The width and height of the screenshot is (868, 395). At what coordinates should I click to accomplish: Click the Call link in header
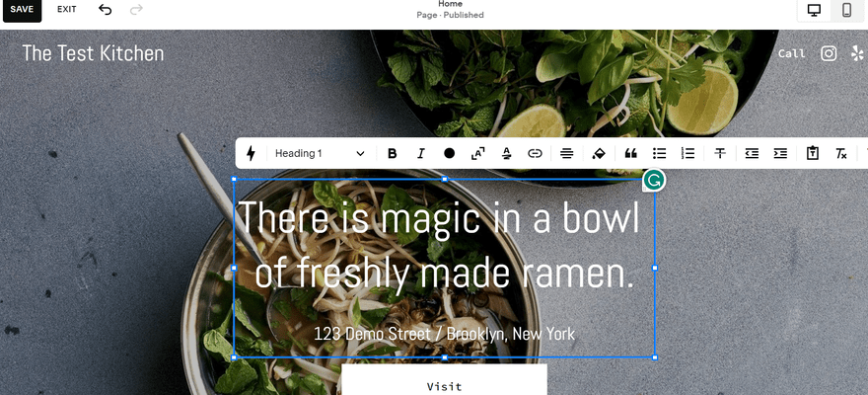792,53
